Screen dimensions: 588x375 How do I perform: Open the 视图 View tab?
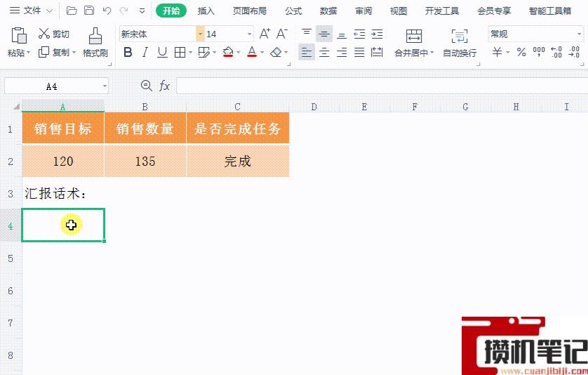click(399, 11)
